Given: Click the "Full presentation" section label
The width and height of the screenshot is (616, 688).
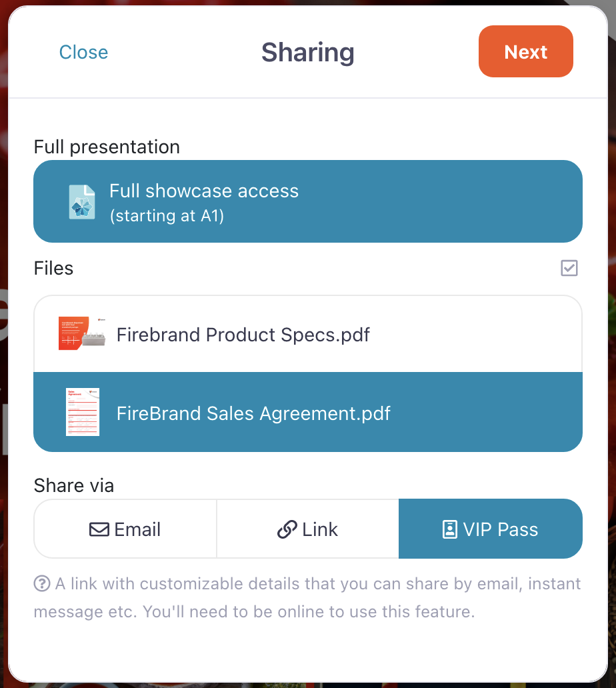Looking at the screenshot, I should 107,147.
